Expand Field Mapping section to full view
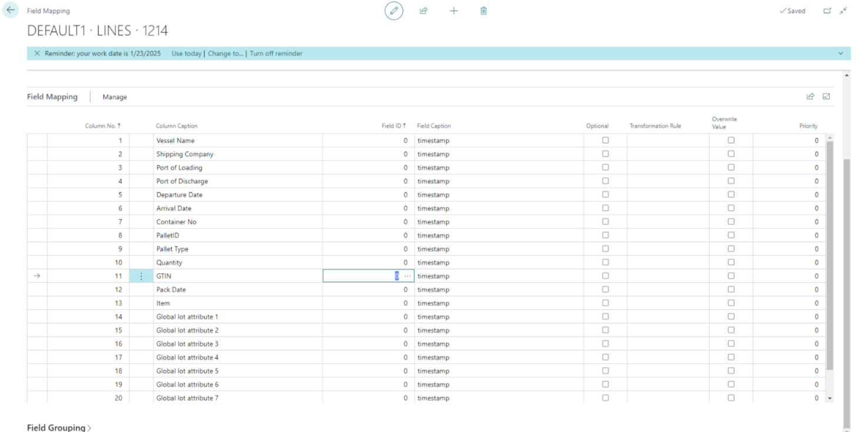 826,97
